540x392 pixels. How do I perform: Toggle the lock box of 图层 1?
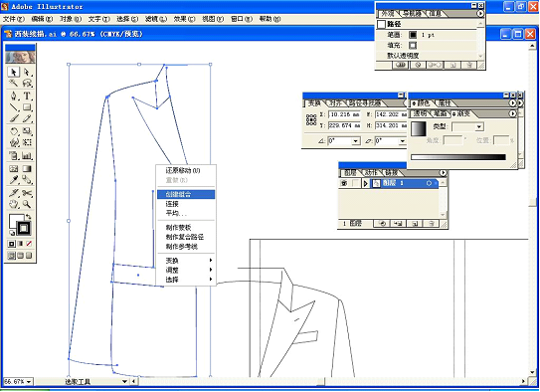[x=355, y=183]
